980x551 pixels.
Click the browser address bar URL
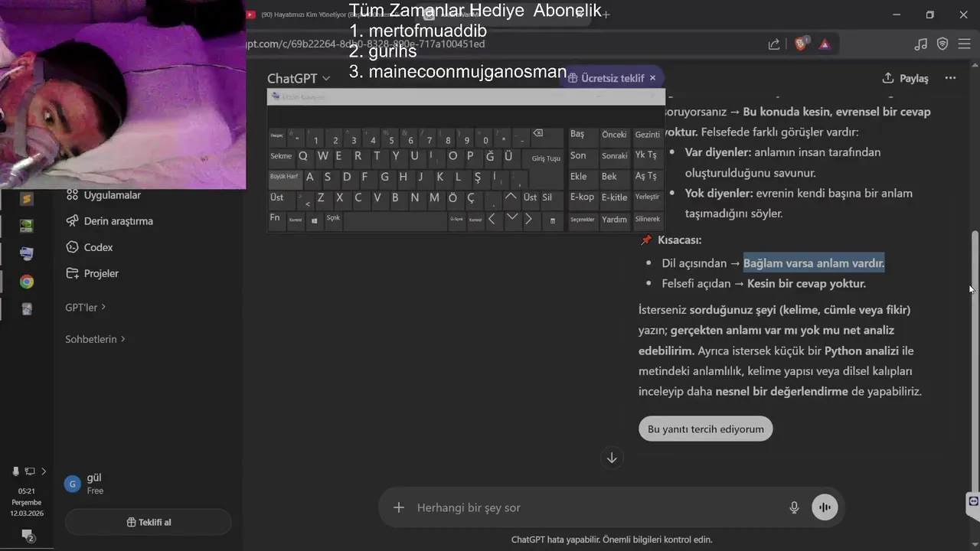pyautogui.click(x=364, y=44)
